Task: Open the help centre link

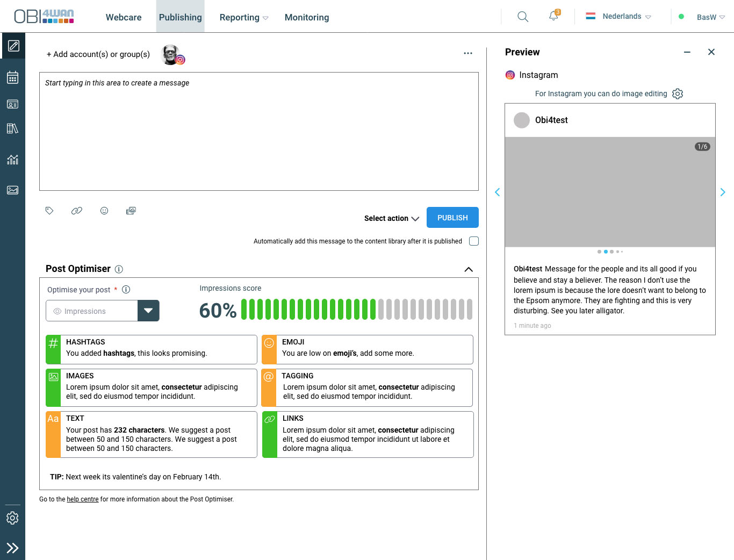Action: [83, 499]
